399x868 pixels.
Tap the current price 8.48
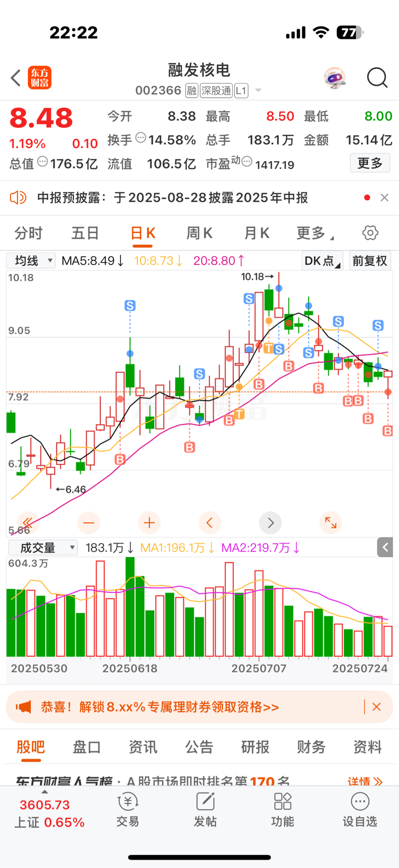tap(42, 118)
